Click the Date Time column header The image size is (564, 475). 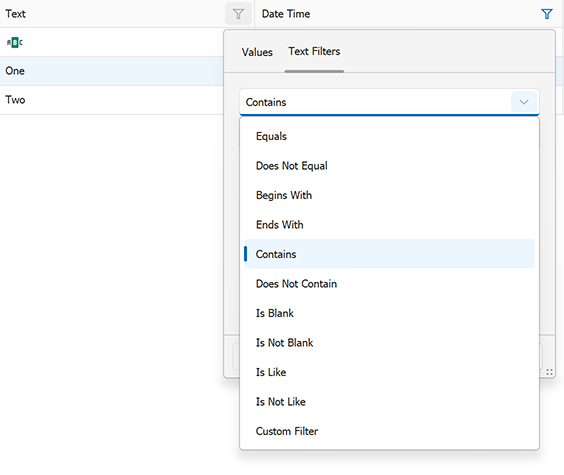409,14
